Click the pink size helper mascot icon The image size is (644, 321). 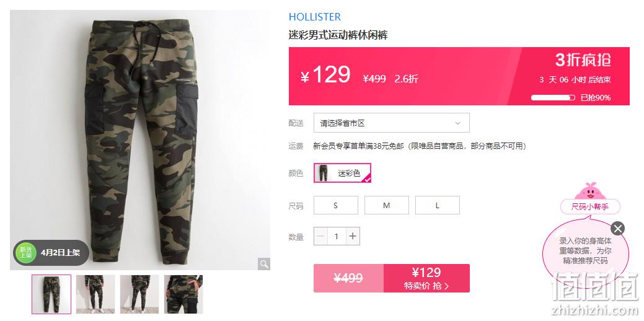point(590,191)
